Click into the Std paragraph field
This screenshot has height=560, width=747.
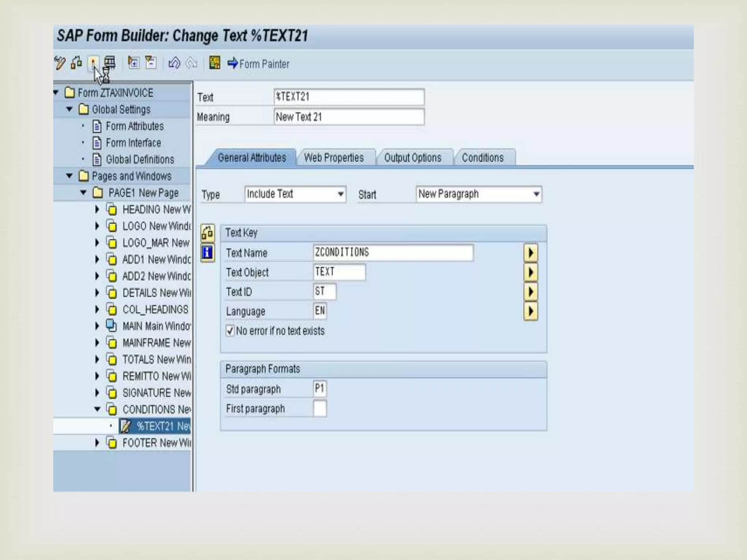click(320, 389)
